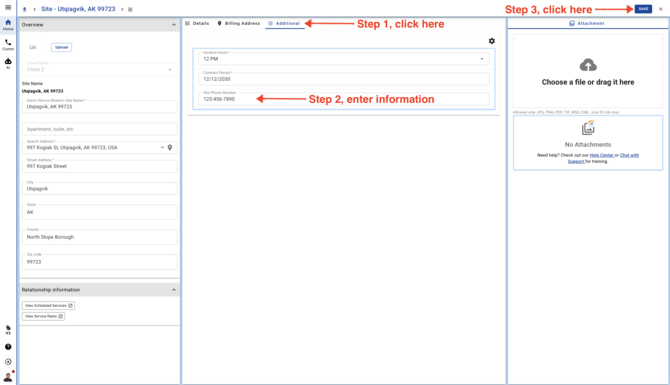Viewport: 670px width, 385px height.
Task: Collapse the Relationship information section
Action: [173, 290]
